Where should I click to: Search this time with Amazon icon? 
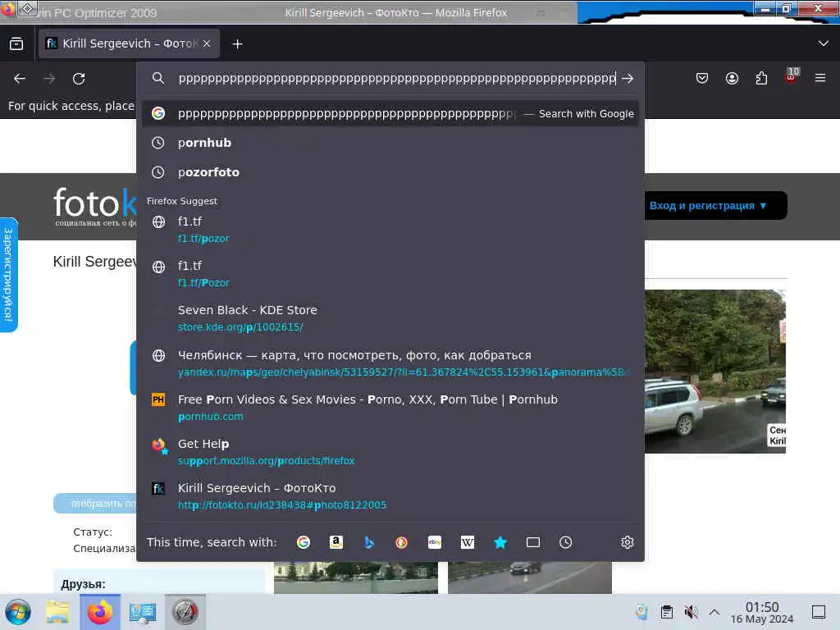(x=336, y=542)
